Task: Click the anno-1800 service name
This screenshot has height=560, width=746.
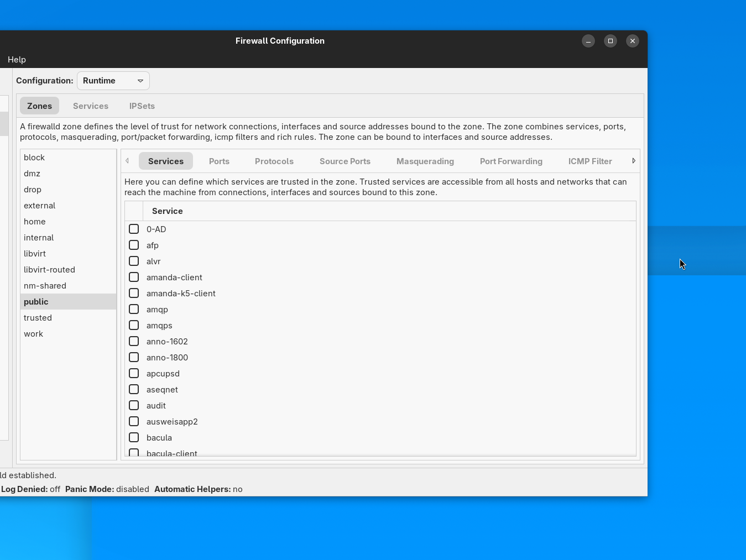Action: (x=167, y=358)
